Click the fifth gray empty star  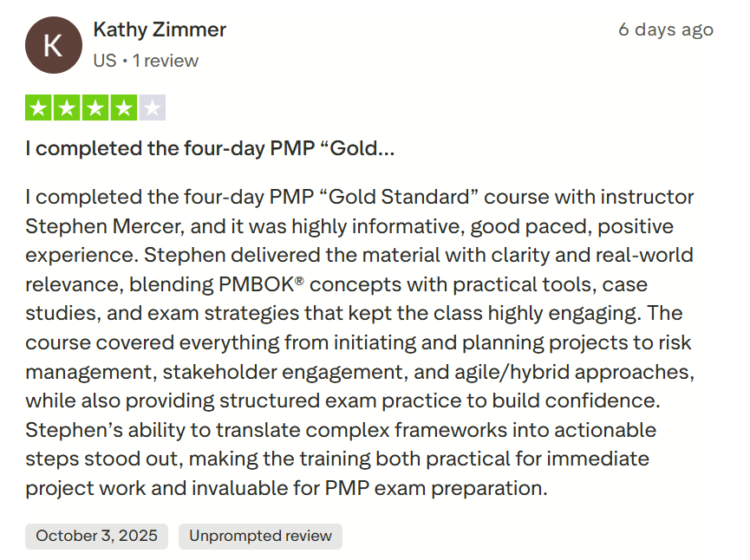click(x=152, y=108)
